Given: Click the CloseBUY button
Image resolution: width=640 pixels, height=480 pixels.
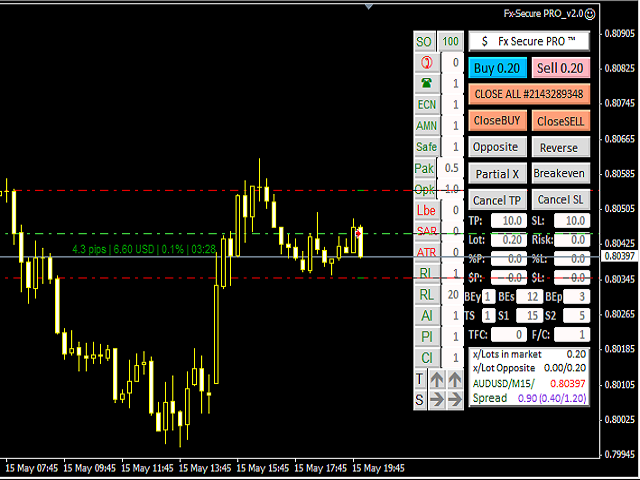Looking at the screenshot, I should click(x=498, y=121).
